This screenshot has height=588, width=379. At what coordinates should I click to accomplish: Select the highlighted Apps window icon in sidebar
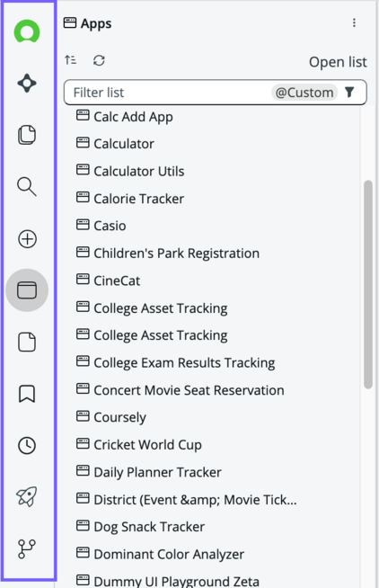pyautogui.click(x=27, y=290)
